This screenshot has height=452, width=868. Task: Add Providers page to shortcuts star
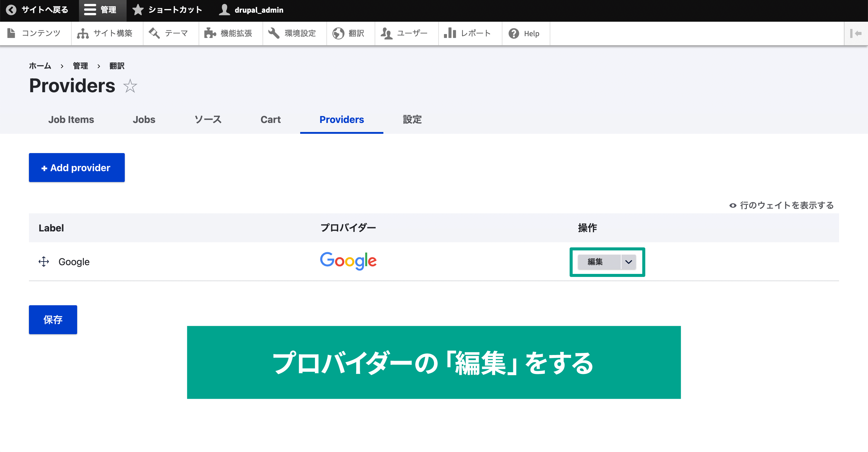(x=130, y=86)
